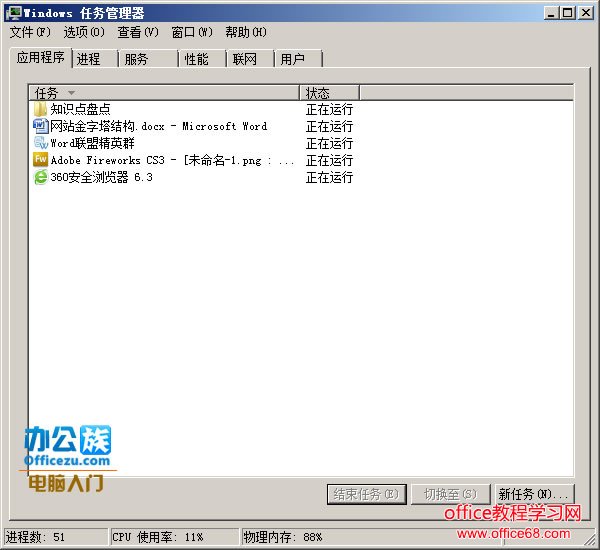Switch to the 联网 tab
The image size is (600, 550).
click(x=251, y=59)
